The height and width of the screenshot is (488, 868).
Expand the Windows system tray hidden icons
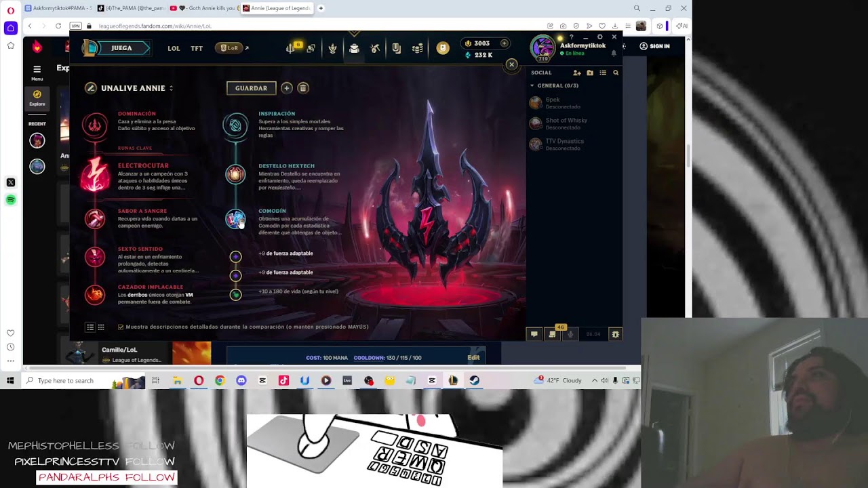[x=595, y=381]
